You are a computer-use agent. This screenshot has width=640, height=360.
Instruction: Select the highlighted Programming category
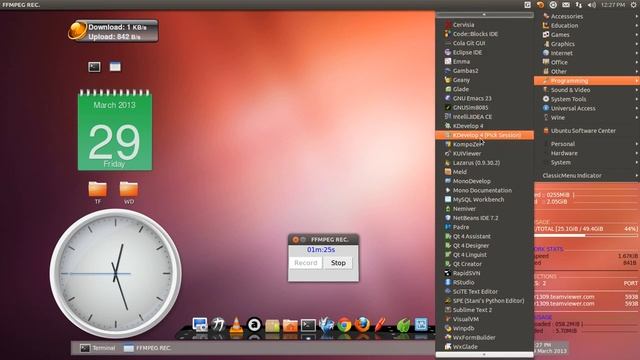click(587, 81)
